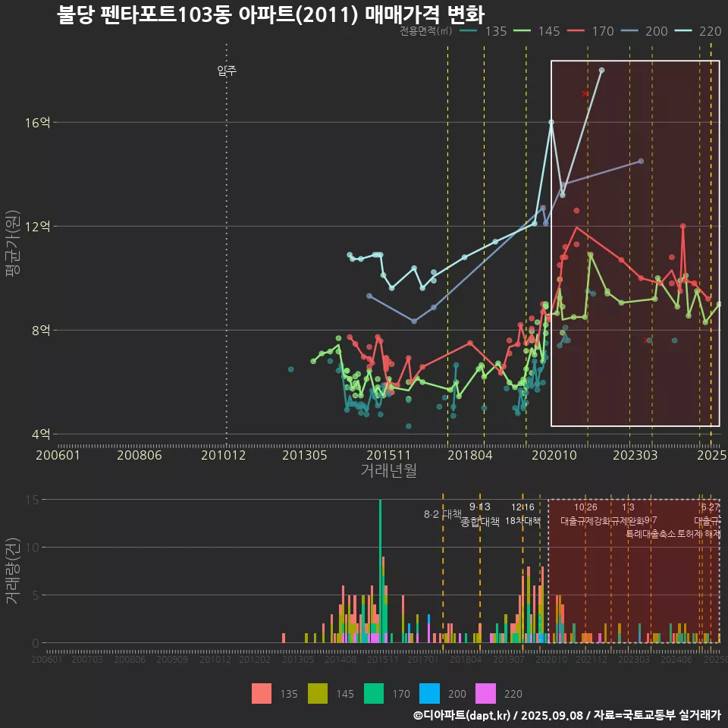Click the 200 line entry in the top legend
728x728 pixels.
pos(644,31)
